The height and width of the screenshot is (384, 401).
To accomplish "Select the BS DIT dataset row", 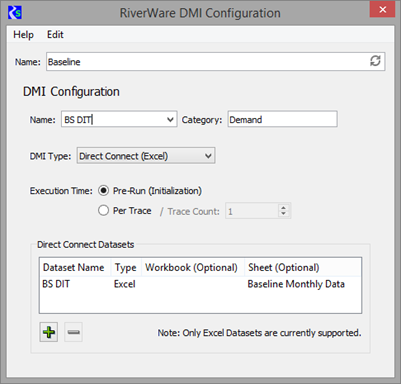I will [x=200, y=284].
